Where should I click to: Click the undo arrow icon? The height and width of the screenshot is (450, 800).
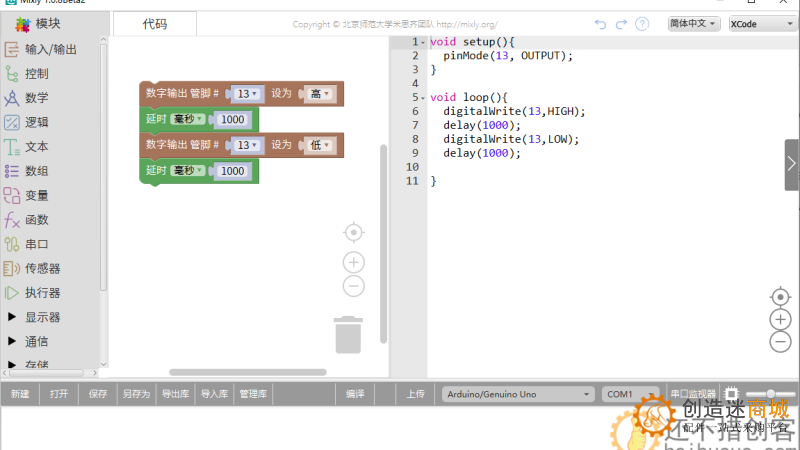coord(601,24)
